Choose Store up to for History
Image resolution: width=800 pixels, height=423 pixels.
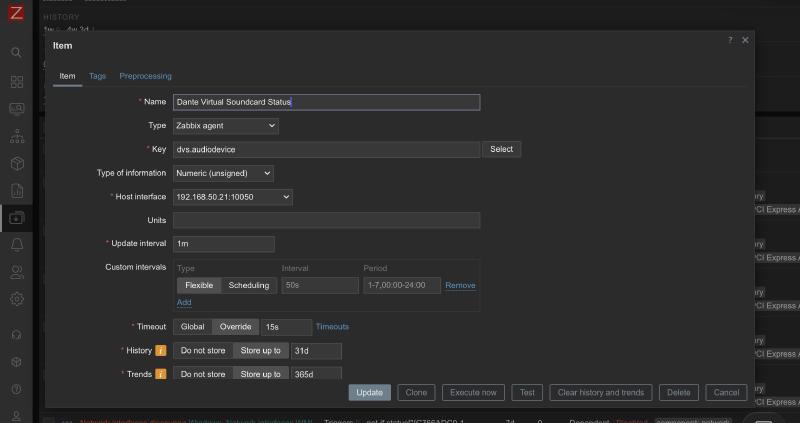[261, 351]
